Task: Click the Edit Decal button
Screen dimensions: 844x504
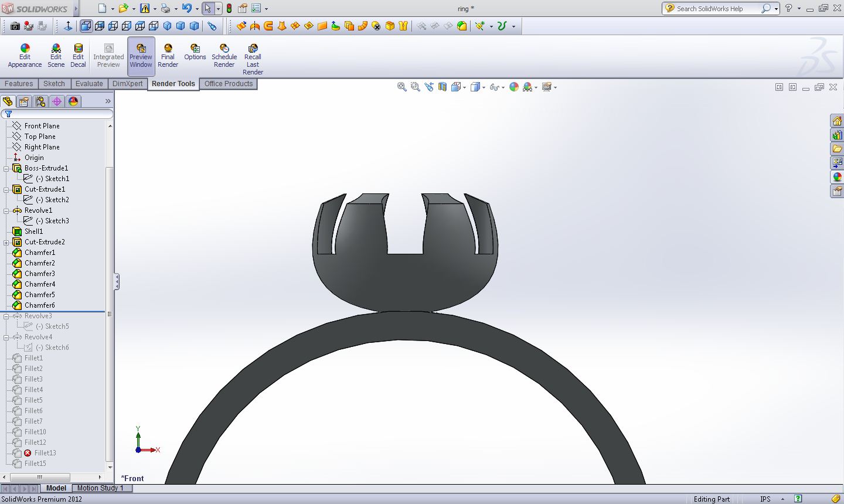Action: [78, 56]
